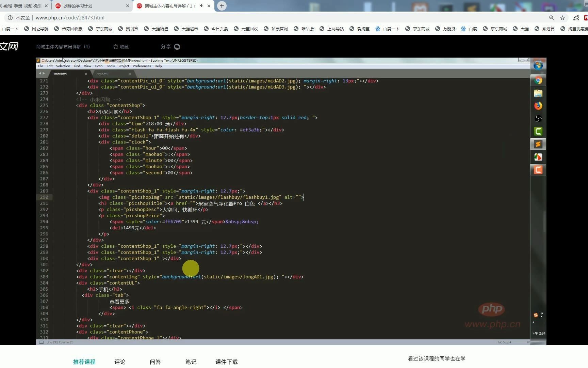Click the Windows Start orb in video

[538, 65]
